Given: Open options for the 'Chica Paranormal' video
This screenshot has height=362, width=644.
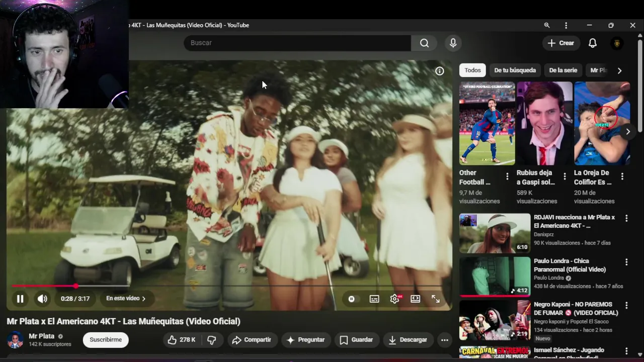Looking at the screenshot, I should (626, 262).
